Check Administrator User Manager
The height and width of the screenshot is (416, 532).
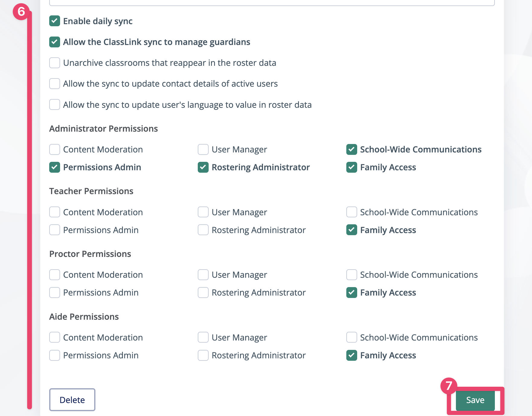(203, 149)
